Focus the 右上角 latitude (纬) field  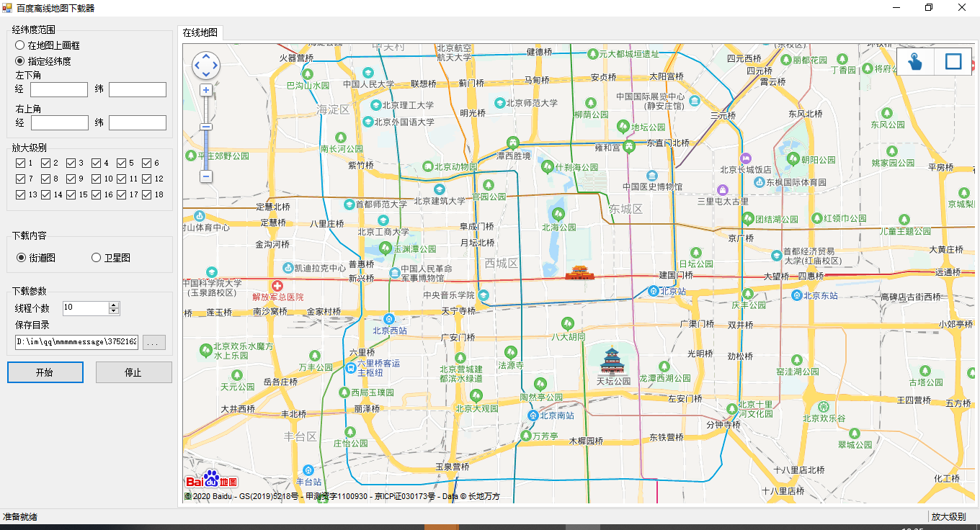tap(138, 123)
